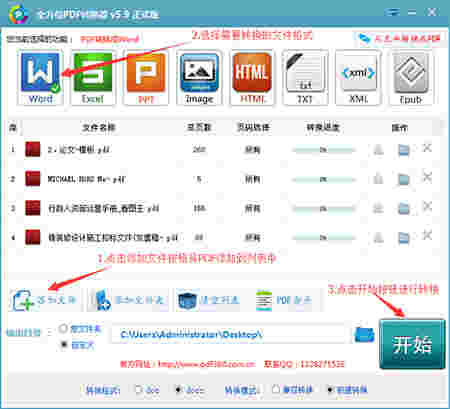Image resolution: width=450 pixels, height=409 pixels.
Task: Click the PDF decrypt button
Action: (284, 300)
